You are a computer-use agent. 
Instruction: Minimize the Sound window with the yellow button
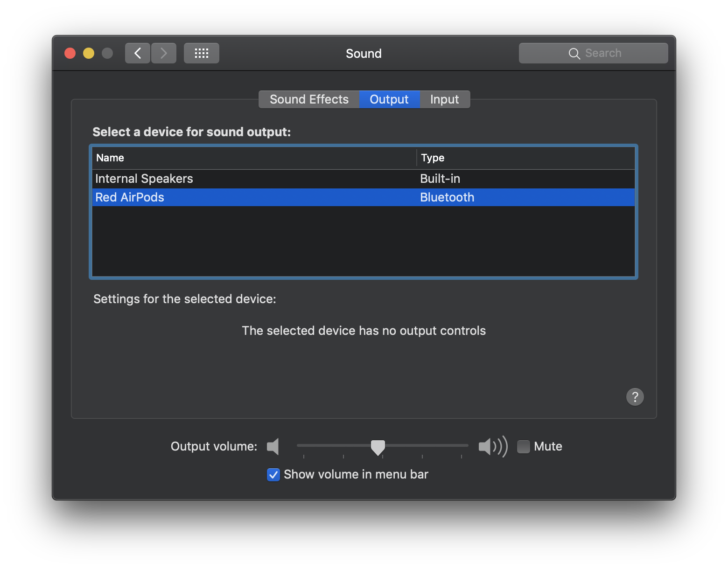[89, 53]
